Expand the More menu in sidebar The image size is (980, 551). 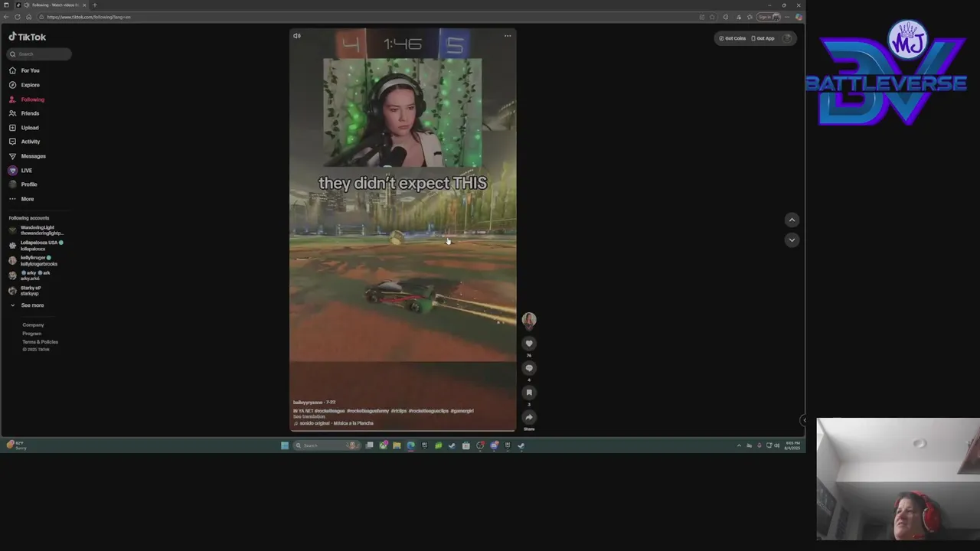[27, 199]
